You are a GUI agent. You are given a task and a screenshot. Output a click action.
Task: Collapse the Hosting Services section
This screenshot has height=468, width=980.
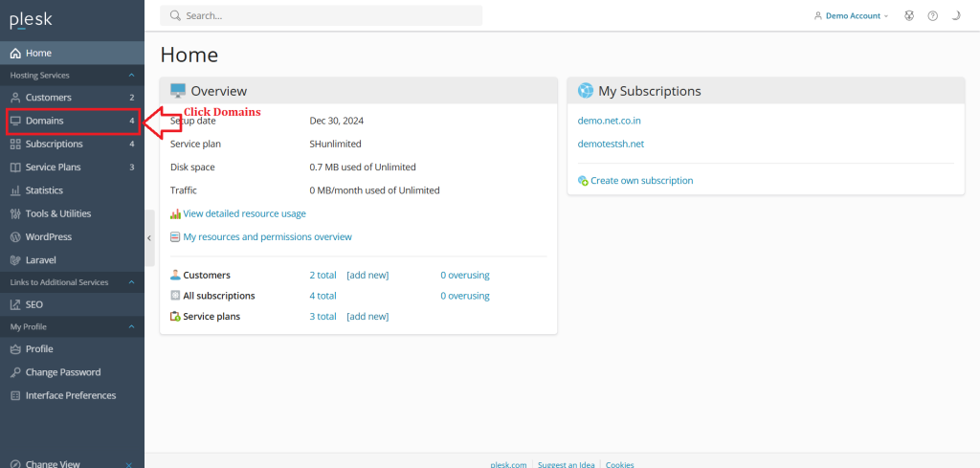click(x=131, y=75)
